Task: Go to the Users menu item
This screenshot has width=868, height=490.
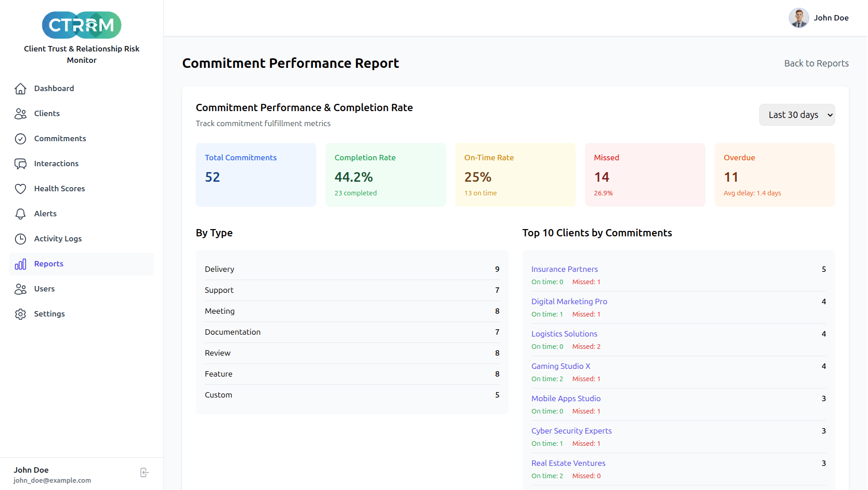Action: coord(44,289)
